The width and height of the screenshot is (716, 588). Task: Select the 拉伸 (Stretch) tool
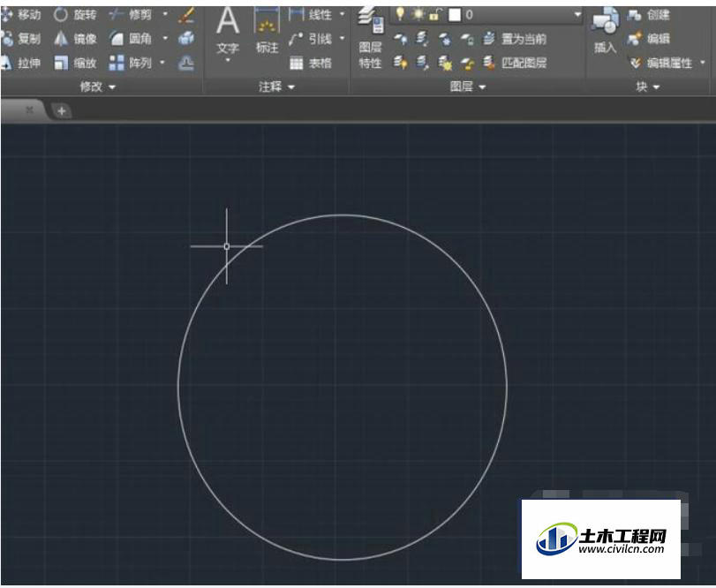tap(21, 63)
